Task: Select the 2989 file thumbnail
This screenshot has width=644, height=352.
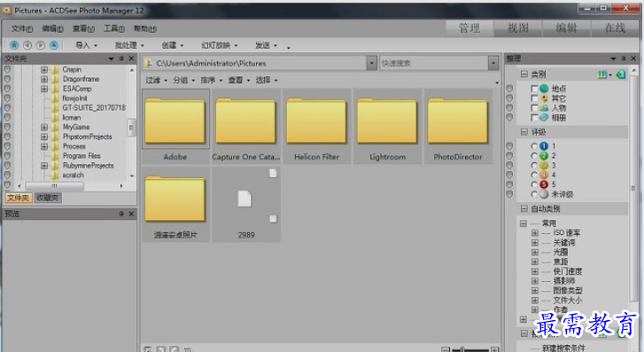Action: [x=246, y=205]
